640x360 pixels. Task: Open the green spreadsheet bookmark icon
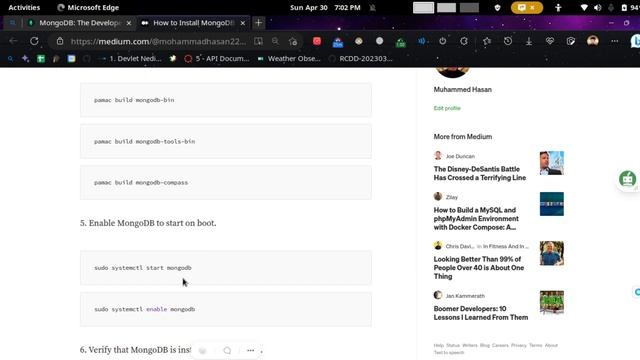pyautogui.click(x=41, y=59)
